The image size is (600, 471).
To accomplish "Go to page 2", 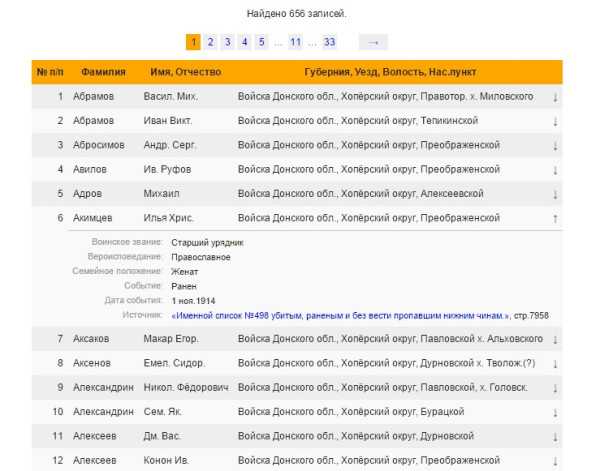I will [x=210, y=42].
